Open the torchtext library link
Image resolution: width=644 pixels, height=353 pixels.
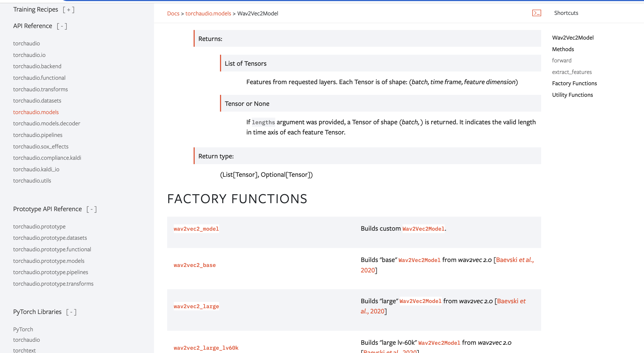tap(24, 350)
